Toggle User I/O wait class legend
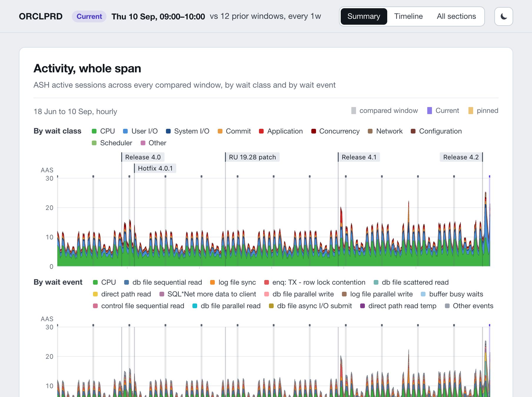This screenshot has width=532, height=397. [x=140, y=131]
